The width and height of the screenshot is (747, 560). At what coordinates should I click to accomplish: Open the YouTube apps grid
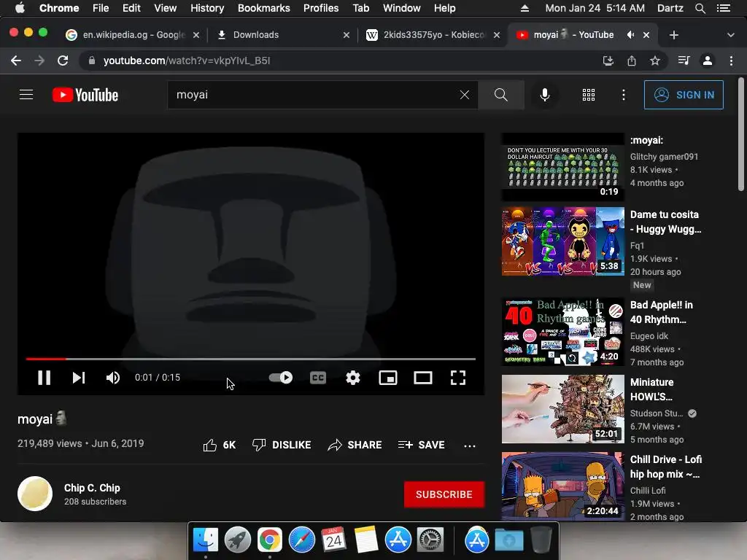click(x=589, y=95)
